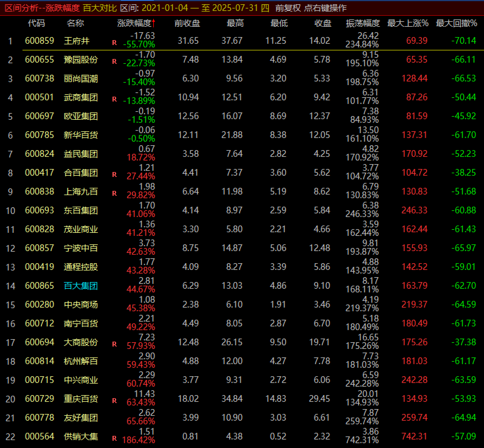Click 百大对比 in the title bar
Screen dimensions: 484x448
click(x=100, y=8)
